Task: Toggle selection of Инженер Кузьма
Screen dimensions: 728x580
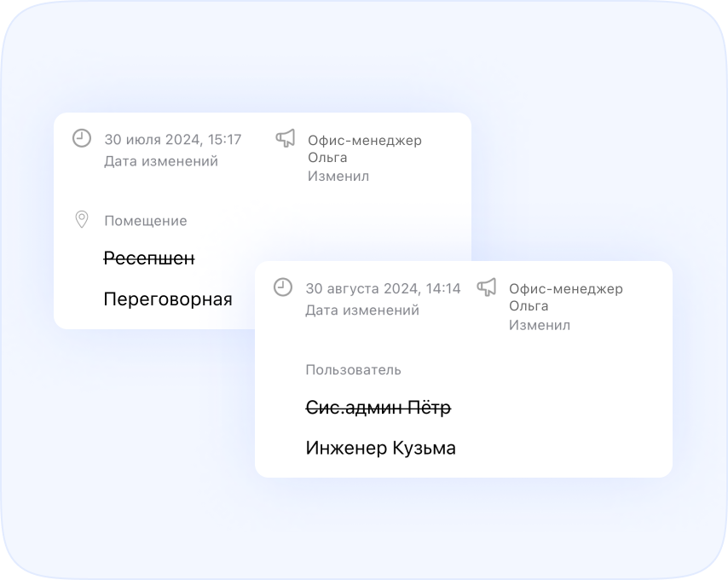Action: [381, 447]
